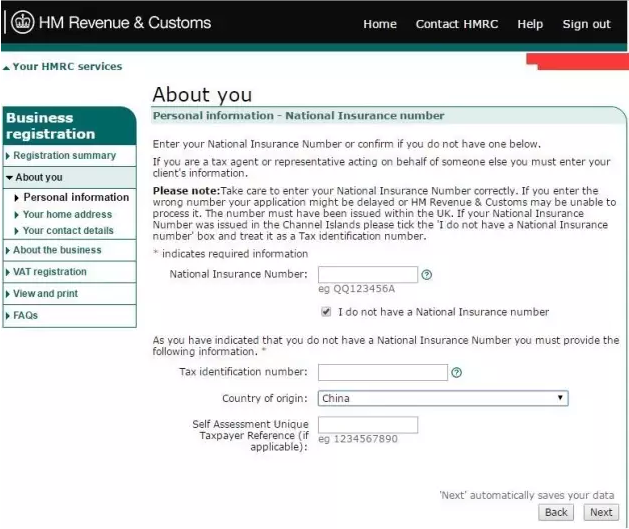Click the HM Revenue & Customs crown logo
629x529 pixels.
click(22, 23)
